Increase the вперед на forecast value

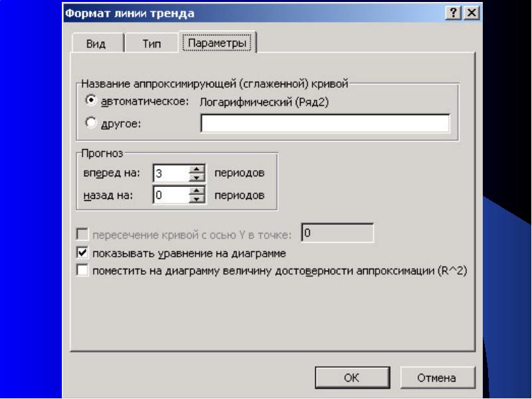(196, 169)
